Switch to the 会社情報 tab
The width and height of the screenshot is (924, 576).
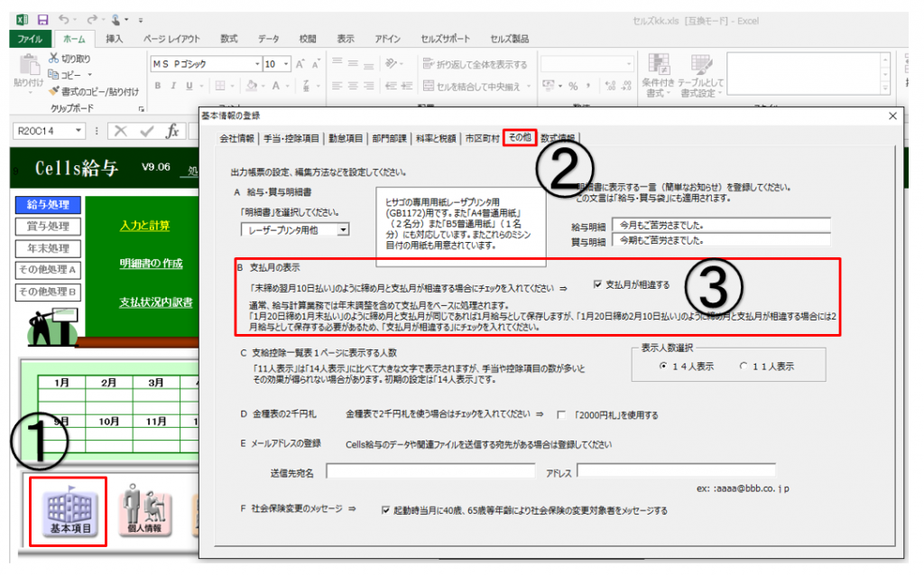tap(237, 139)
